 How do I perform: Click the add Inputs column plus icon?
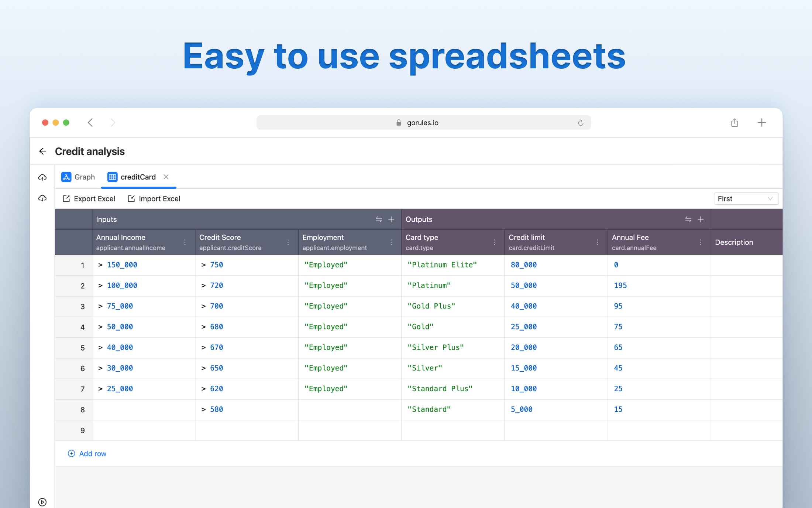click(391, 219)
